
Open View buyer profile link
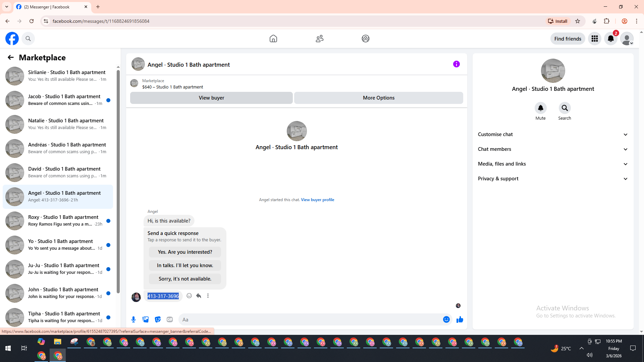click(317, 200)
